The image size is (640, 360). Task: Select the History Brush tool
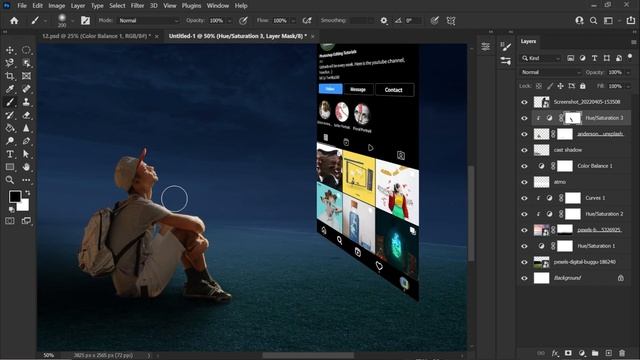click(10, 115)
